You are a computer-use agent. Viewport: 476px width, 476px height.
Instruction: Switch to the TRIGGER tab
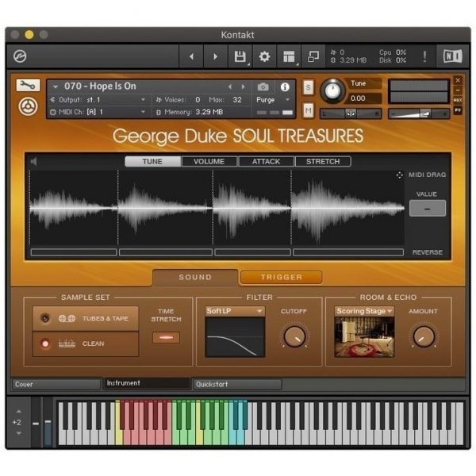(x=282, y=277)
